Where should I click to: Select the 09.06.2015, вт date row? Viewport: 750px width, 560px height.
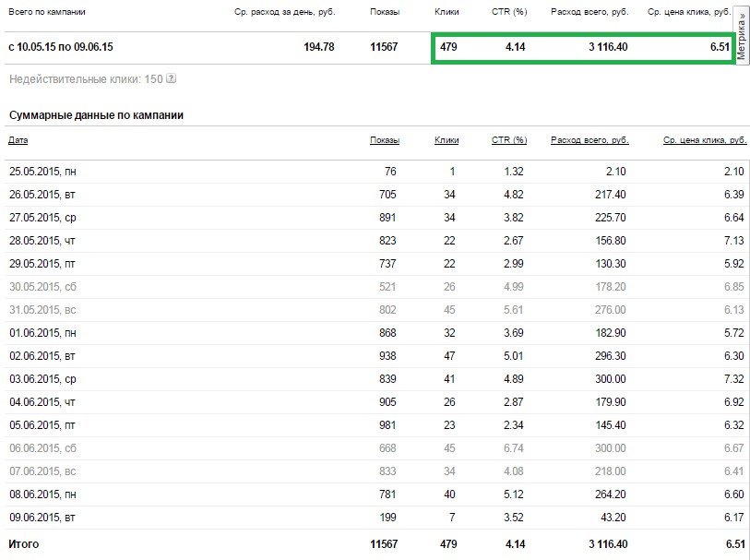click(42, 517)
